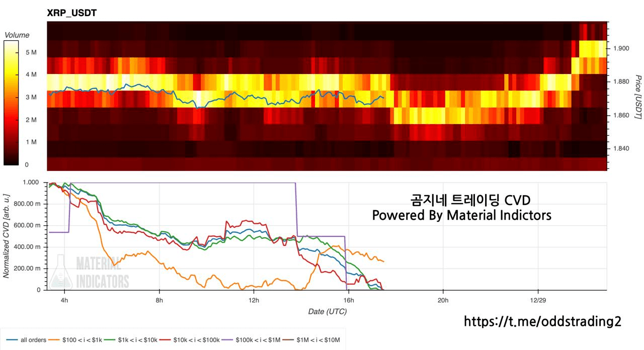Viewport: 644px width, 350px height.
Task: Click the '1.000' CVD axis label
Action: click(x=30, y=183)
